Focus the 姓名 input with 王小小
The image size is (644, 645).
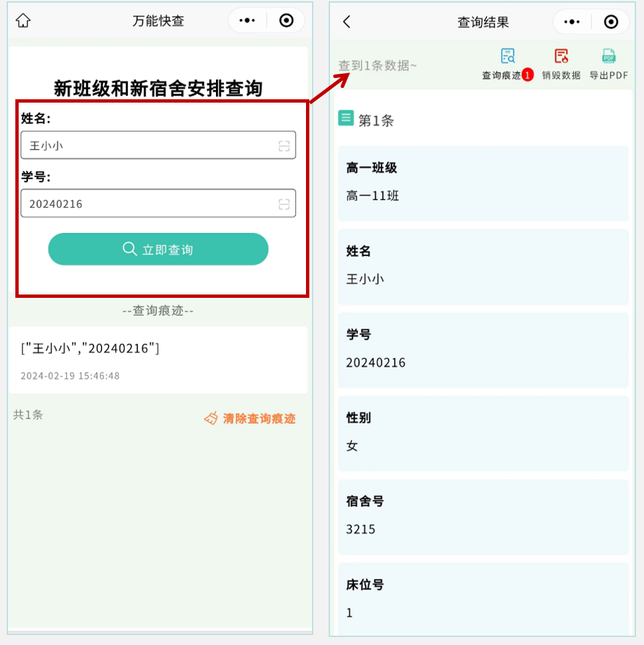[158, 145]
